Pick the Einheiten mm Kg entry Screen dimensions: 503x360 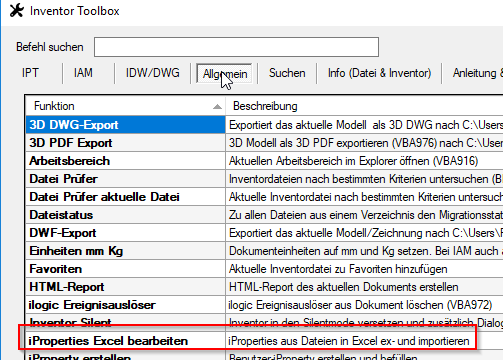tap(125, 251)
